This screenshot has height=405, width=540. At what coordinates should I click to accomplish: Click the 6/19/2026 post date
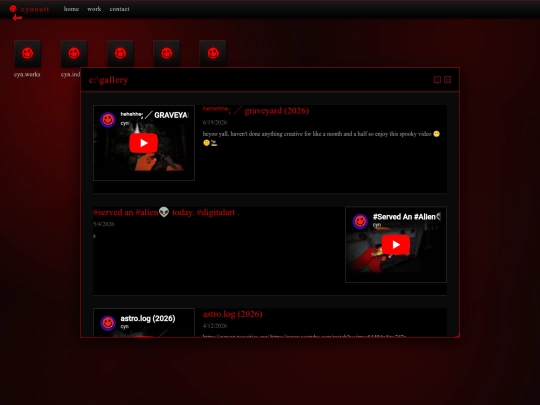point(215,122)
